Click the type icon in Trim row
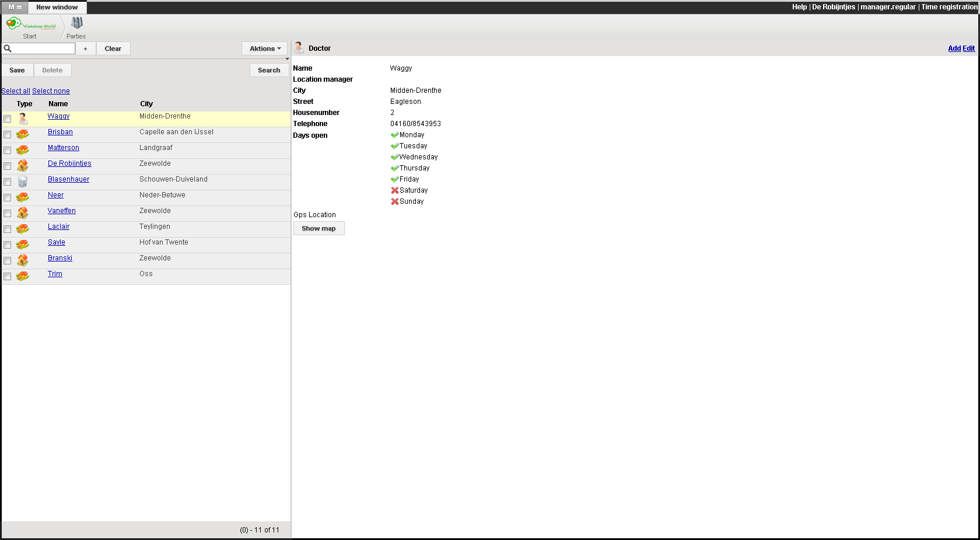 coord(23,276)
